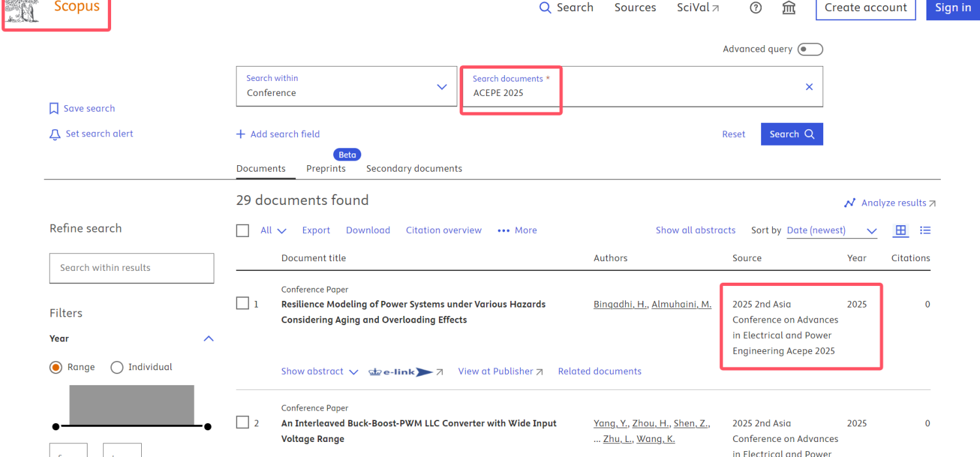Expand Show abstract for document 1
980x457 pixels.
pyautogui.click(x=319, y=371)
